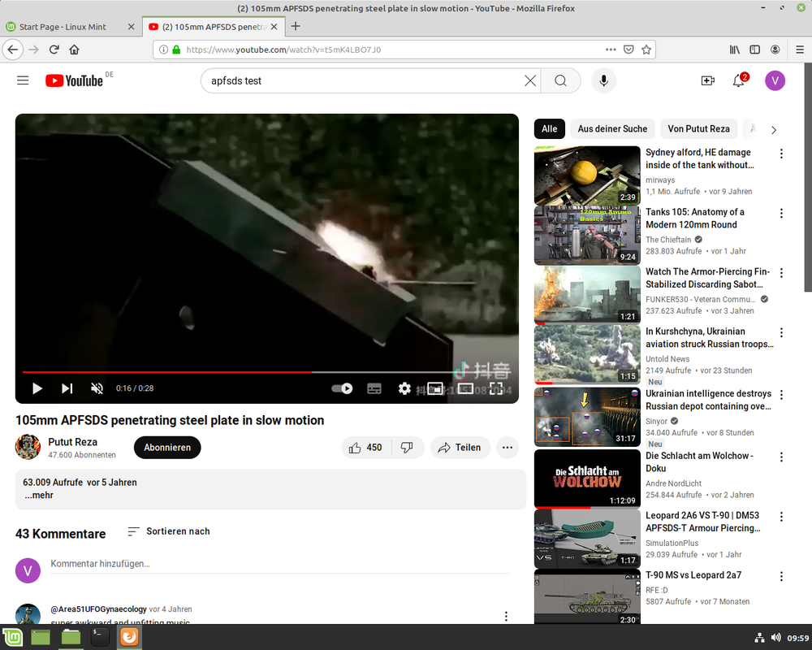Viewport: 812px width, 650px height.
Task: Open more actions beside Teilen
Action: pyautogui.click(x=507, y=448)
